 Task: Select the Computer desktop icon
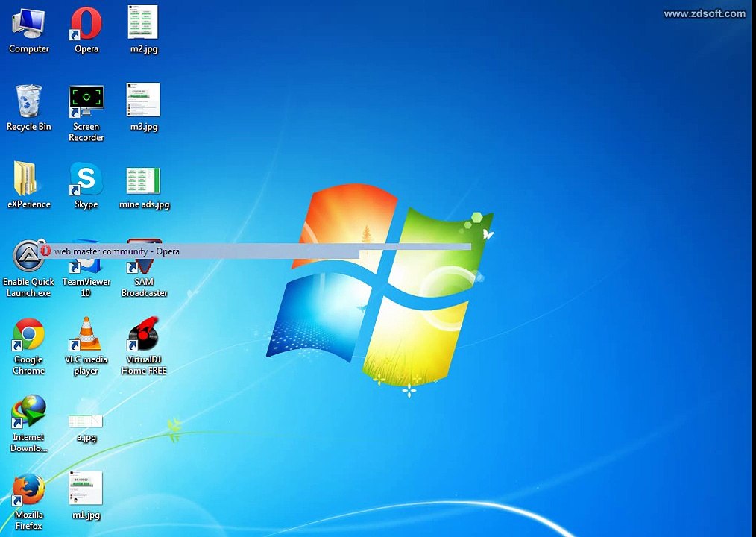tap(28, 29)
